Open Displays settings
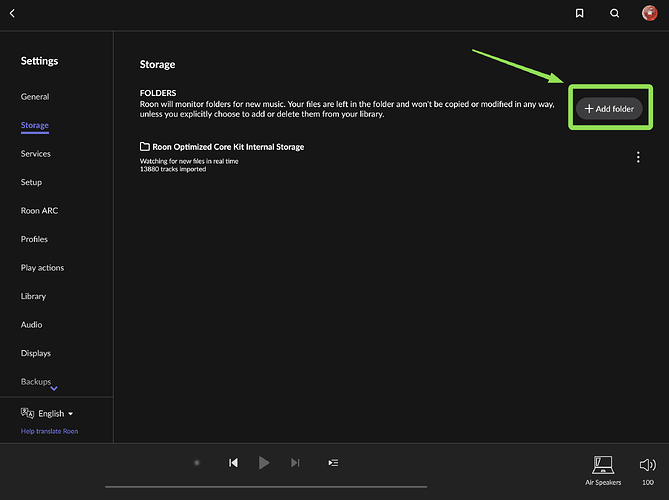Viewport: 669px width, 500px height. [x=36, y=353]
